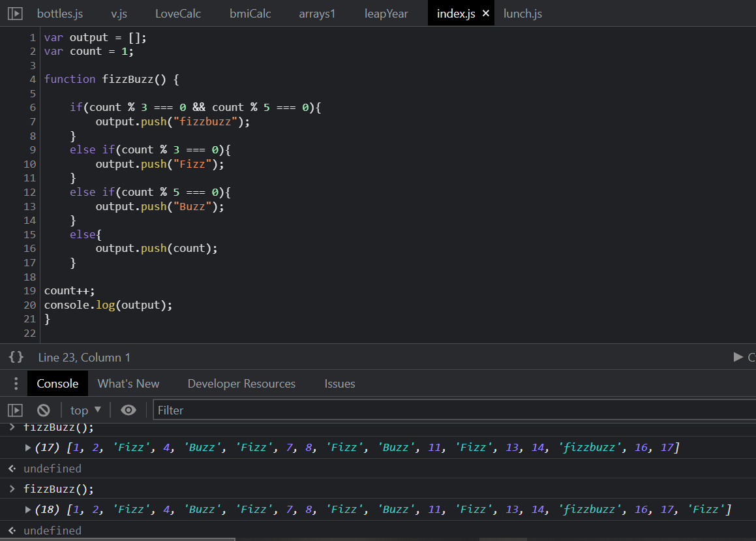This screenshot has height=541, width=756.
Task: Focus the console Filter input field
Action: [x=454, y=410]
